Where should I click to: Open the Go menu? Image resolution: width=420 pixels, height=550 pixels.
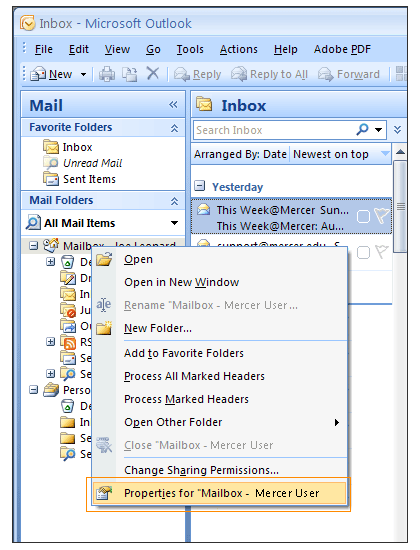[x=153, y=49]
